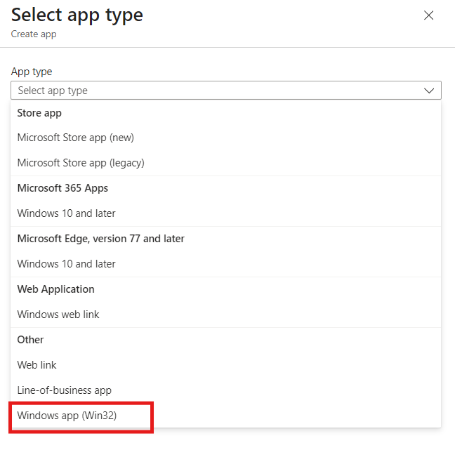Screen dimensions: 455x476
Task: Choose Windows app (Win32)
Action: tap(67, 416)
